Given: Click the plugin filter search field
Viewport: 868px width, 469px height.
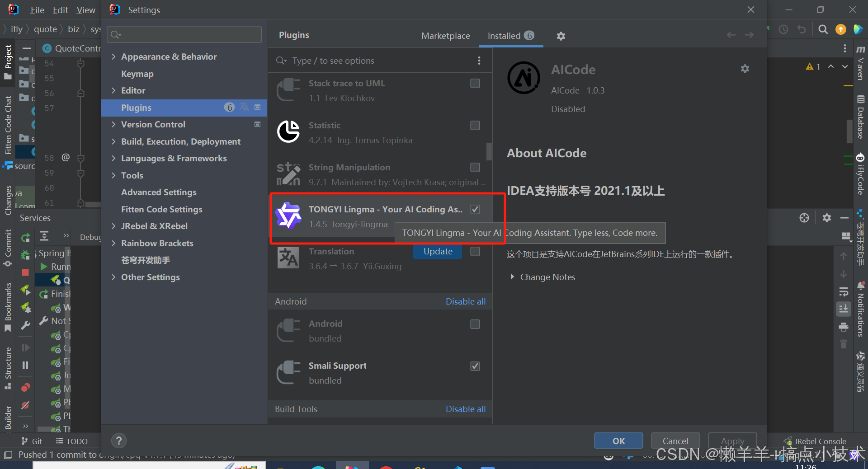Looking at the screenshot, I should click(x=375, y=61).
